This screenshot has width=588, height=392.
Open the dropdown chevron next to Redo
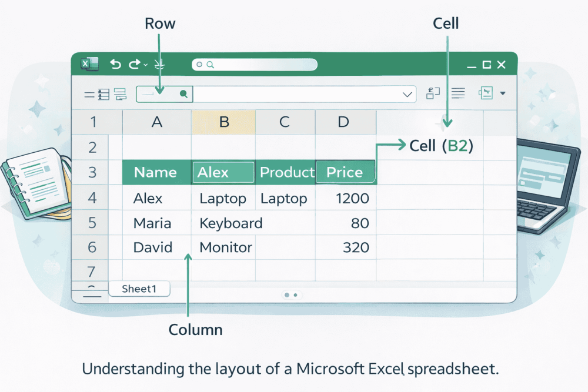(145, 64)
